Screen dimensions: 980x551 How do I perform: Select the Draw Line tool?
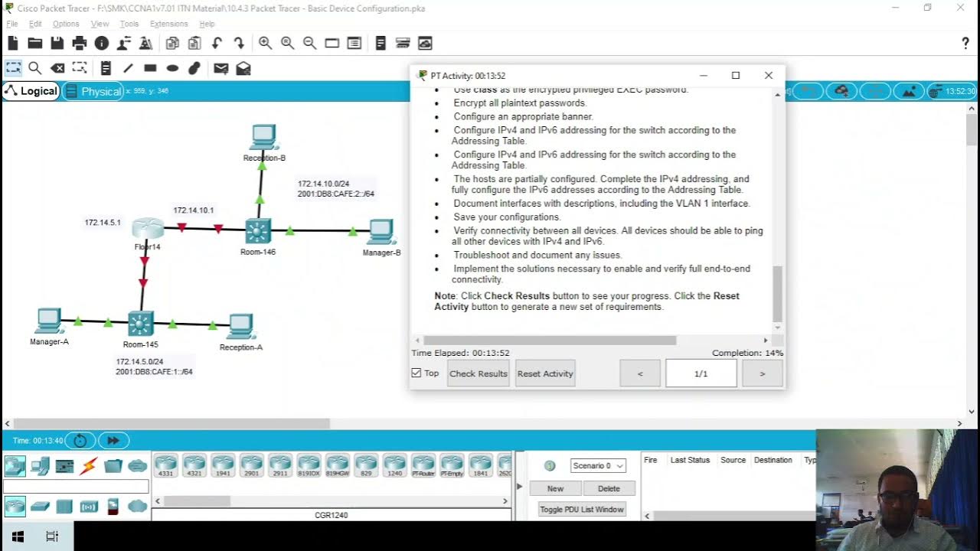click(x=128, y=68)
